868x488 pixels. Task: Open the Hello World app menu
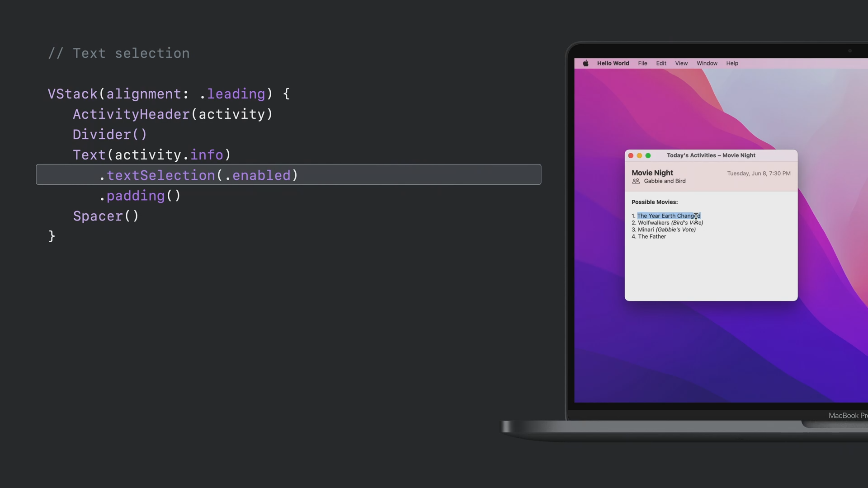click(x=613, y=63)
